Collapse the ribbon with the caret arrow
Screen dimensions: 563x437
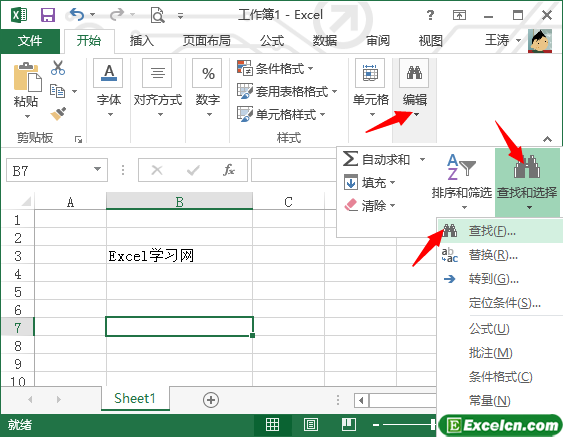pyautogui.click(x=547, y=139)
